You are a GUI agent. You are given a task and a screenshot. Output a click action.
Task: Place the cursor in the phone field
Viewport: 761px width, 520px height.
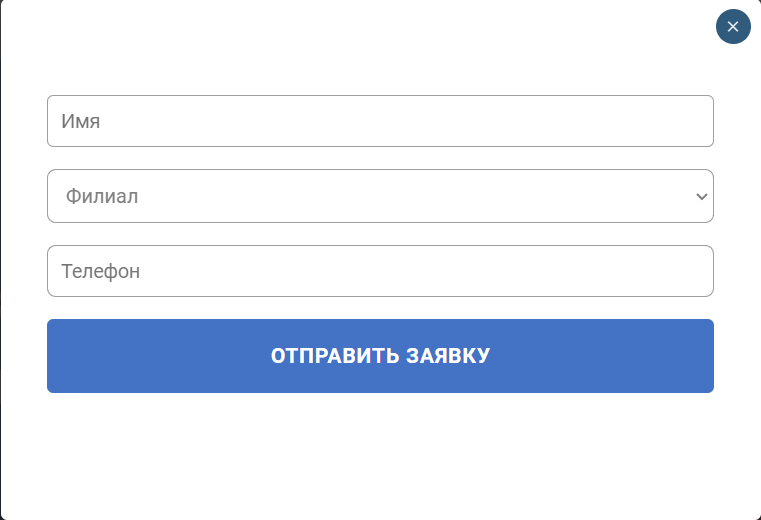(380, 271)
